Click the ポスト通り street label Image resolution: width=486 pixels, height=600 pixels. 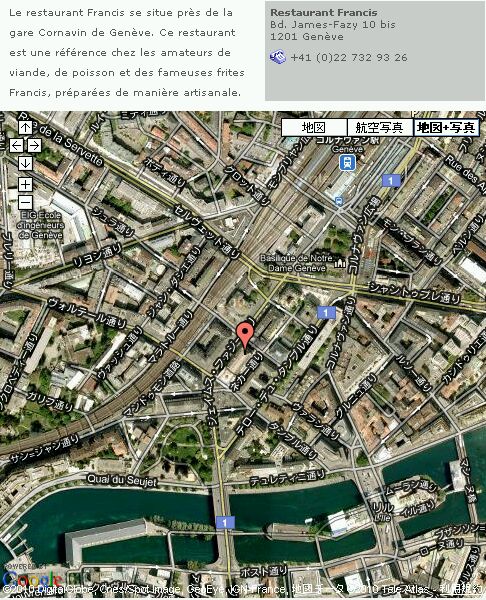coord(264,571)
